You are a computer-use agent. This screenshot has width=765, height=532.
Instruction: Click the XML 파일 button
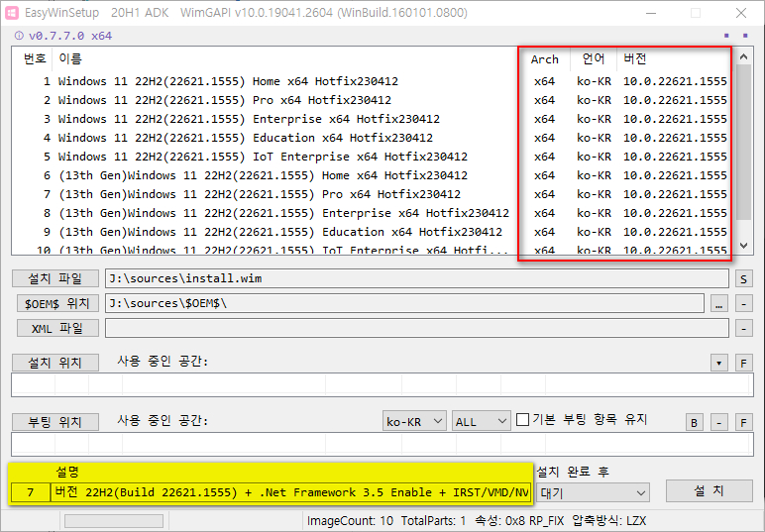point(57,328)
